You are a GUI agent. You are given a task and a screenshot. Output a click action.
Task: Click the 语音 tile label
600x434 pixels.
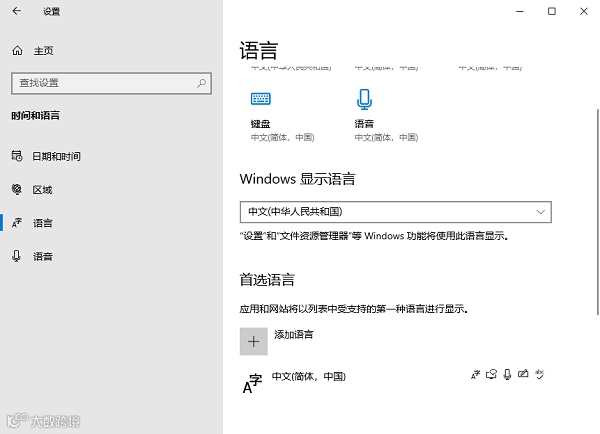364,124
